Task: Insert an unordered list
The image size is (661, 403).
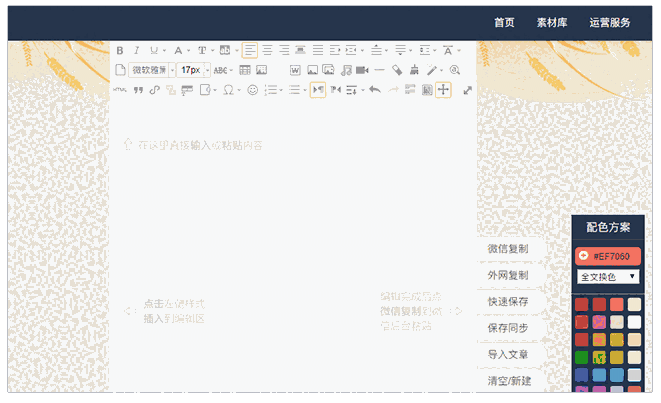Action: (294, 90)
